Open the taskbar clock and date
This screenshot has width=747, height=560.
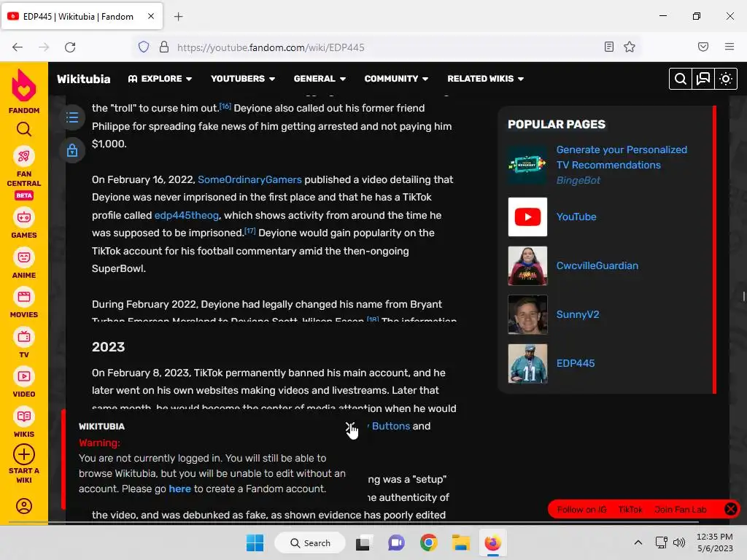[x=715, y=542]
